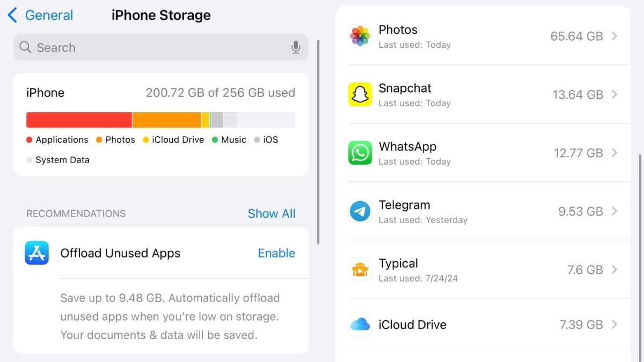644x362 pixels.
Task: Click the storage usage bar
Action: tap(160, 119)
